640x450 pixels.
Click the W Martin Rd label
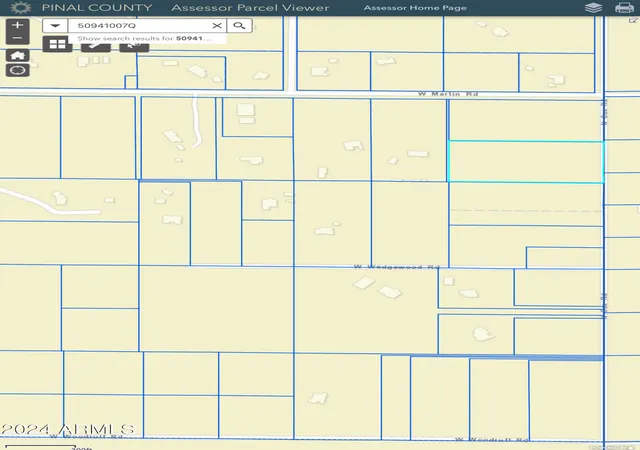point(448,94)
